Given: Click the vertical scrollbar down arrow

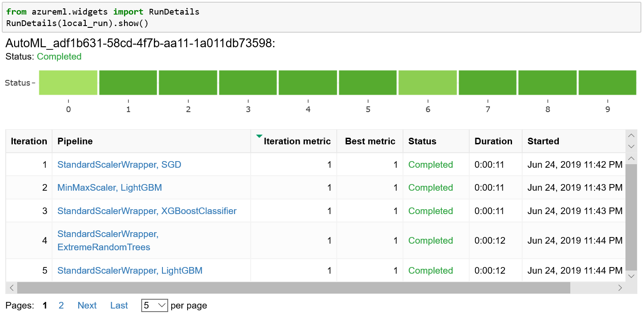Looking at the screenshot, I should (631, 276).
